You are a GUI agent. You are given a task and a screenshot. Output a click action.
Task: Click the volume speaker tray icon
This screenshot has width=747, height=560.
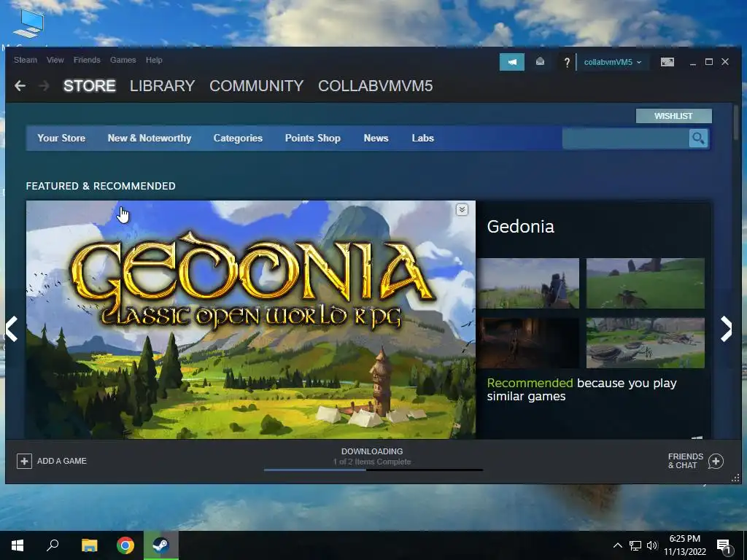coord(651,545)
